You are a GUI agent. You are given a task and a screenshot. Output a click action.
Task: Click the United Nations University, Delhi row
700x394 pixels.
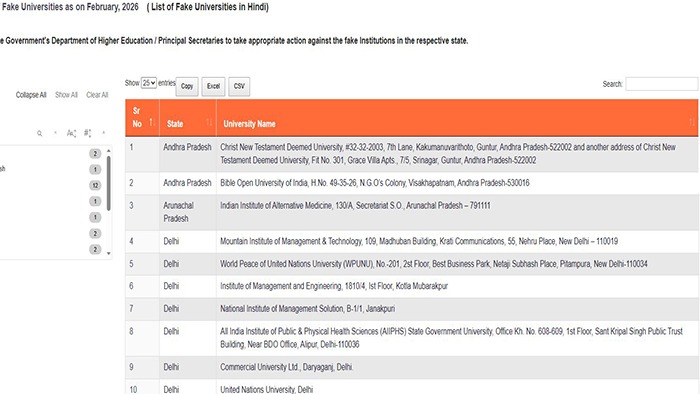[x=412, y=387]
